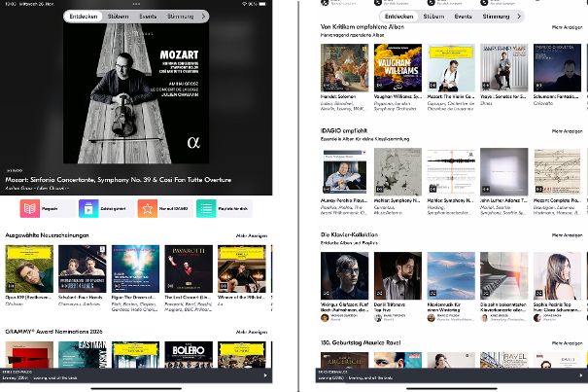Screen dimensions: 588x392
Task: Click playlist badge on Víkingur Ólafsson cover
Action: (x=327, y=293)
